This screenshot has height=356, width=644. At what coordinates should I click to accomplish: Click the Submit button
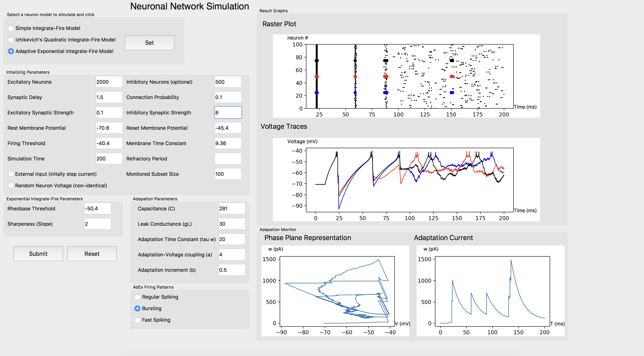[x=38, y=254]
